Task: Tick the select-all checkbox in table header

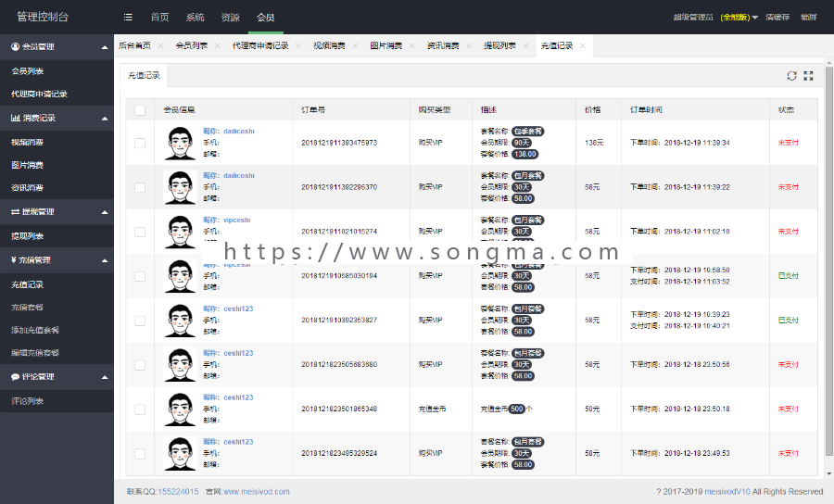Action: click(140, 110)
